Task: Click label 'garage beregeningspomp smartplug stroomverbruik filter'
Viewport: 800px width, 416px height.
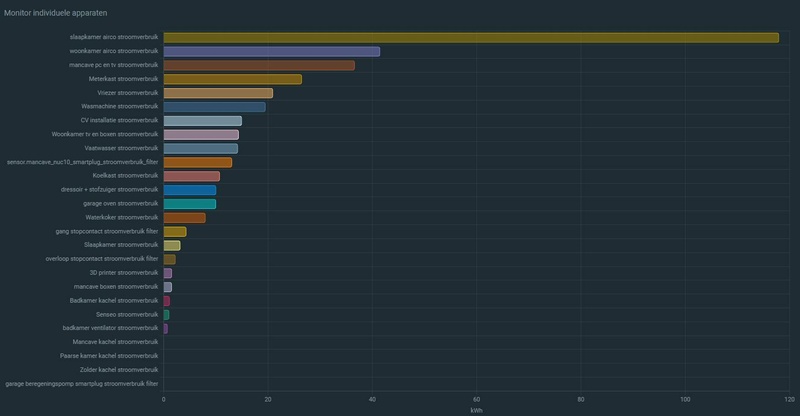Action: [82, 383]
